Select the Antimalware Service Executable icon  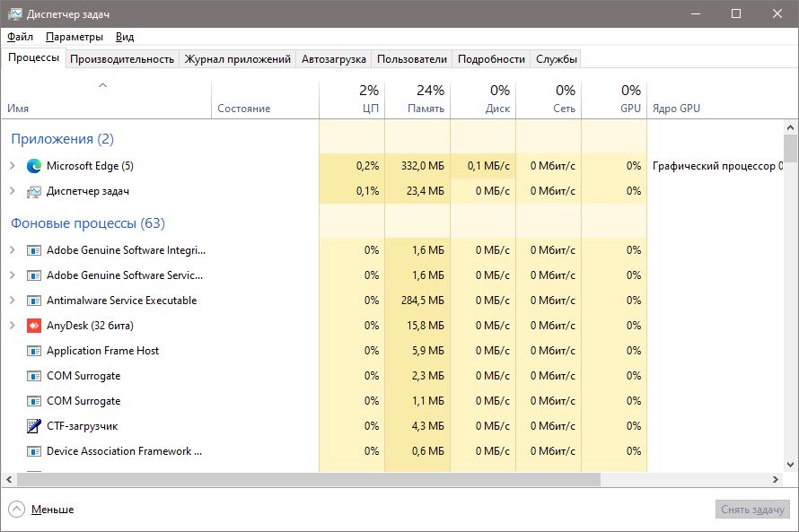click(34, 301)
